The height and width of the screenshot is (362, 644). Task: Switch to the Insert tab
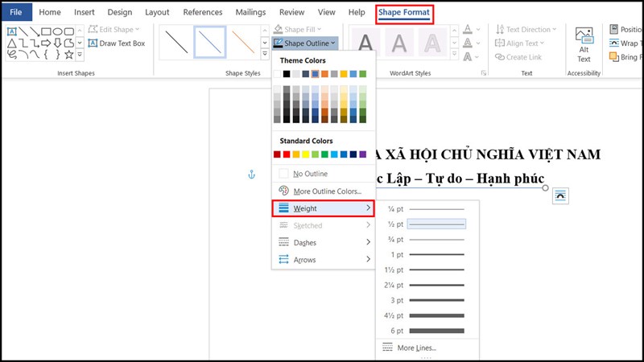(x=85, y=12)
